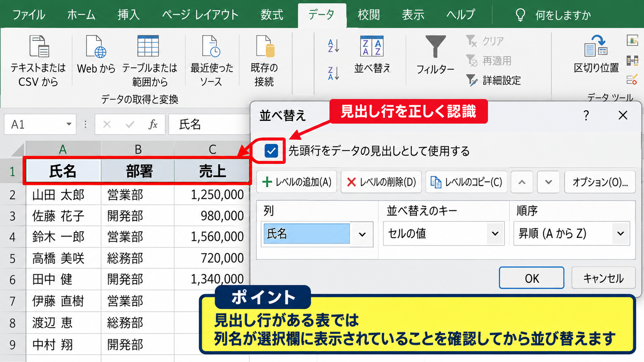Switch to the ファイル tab
This screenshot has height=362, width=644.
coord(29,15)
